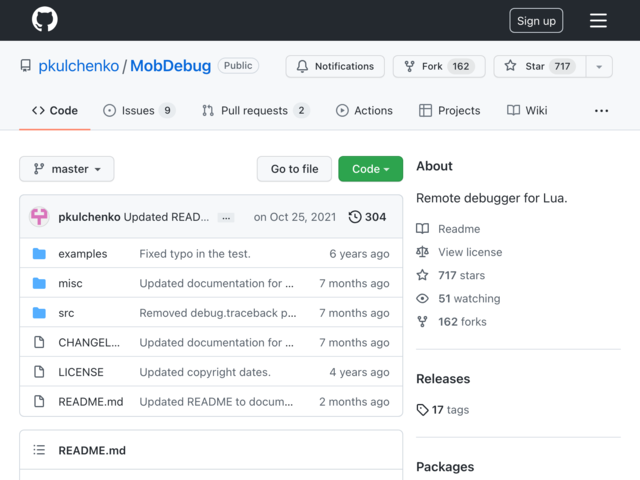Open commit 'Removed debug.traceback p...'

click(218, 313)
